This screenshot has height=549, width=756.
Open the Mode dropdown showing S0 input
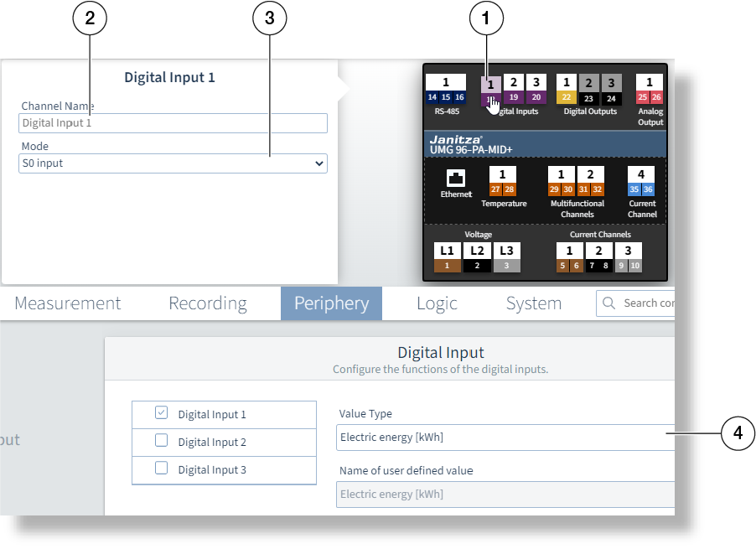(173, 163)
